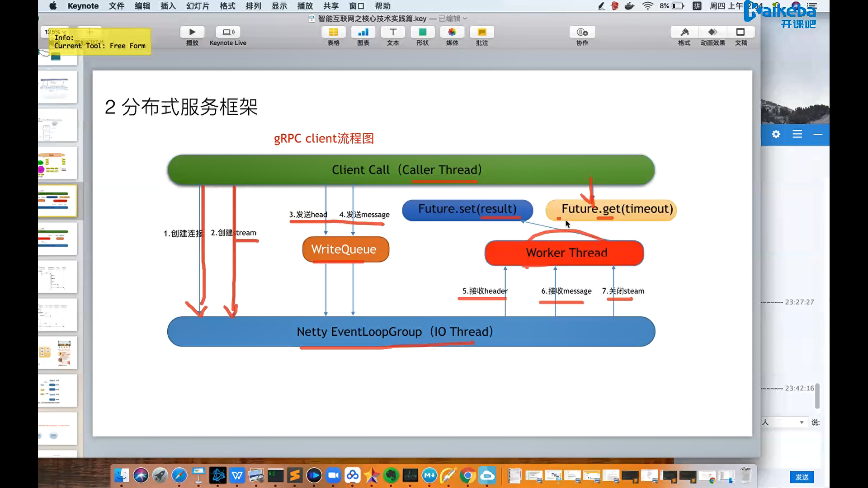The image size is (868, 488).
Task: Click the Play slideshow toolbar icon
Action: click(192, 32)
